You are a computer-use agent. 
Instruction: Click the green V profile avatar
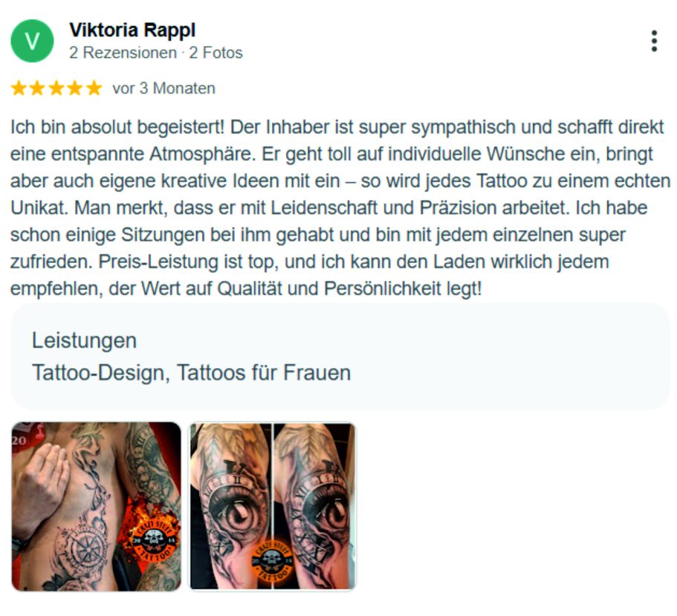pyautogui.click(x=32, y=41)
